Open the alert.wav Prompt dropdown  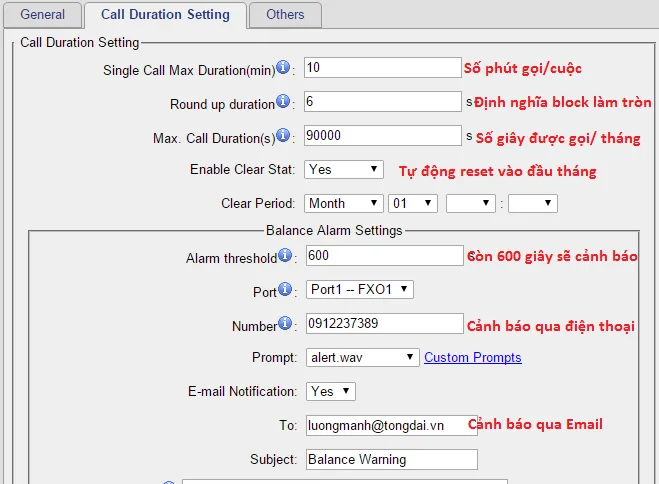(361, 357)
